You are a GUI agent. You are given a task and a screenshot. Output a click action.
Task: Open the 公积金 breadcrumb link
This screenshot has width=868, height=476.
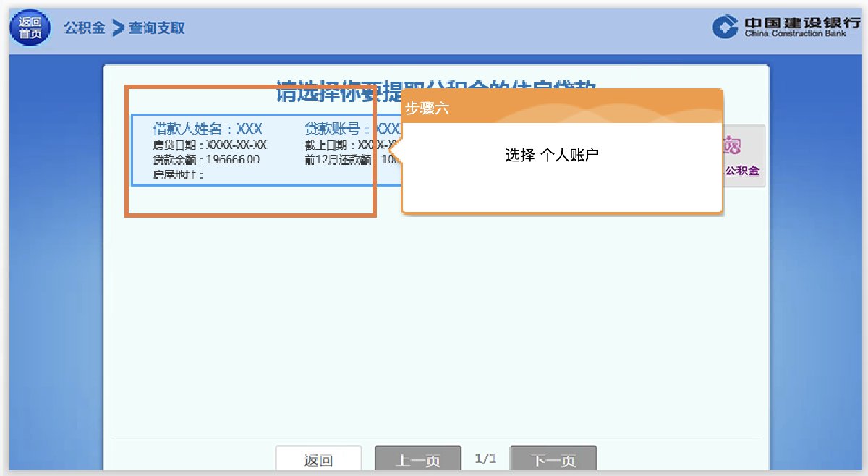85,28
